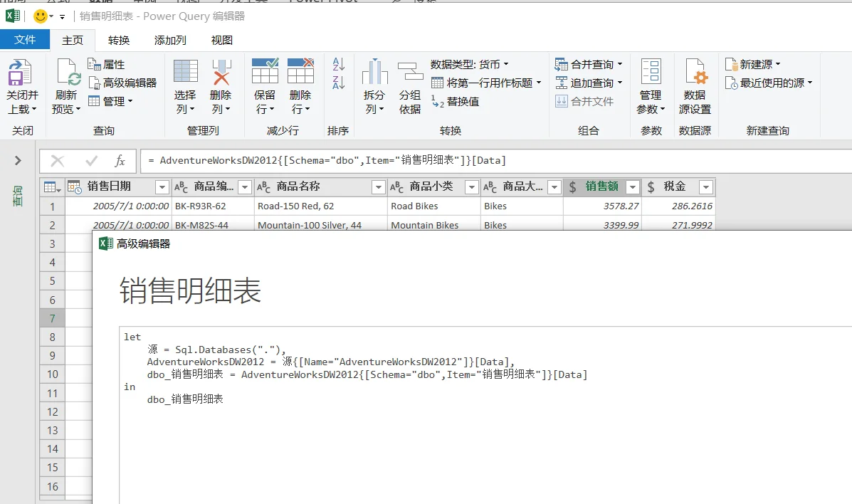852x504 pixels.
Task: Click the 删除列 (Remove Columns) icon
Action: coord(221,72)
